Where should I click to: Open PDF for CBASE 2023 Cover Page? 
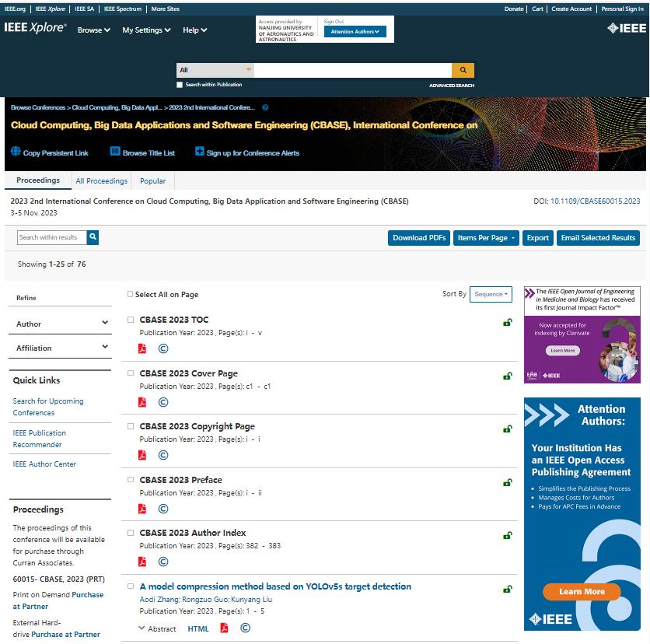[142, 402]
